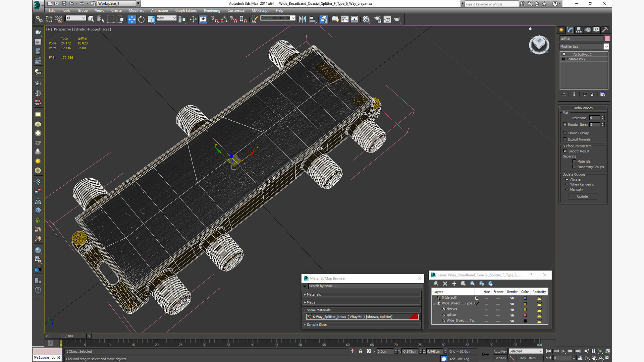Click the 0 (default) layer blue color swatch
Image resolution: width=644 pixels, height=362 pixels.
[x=525, y=298]
